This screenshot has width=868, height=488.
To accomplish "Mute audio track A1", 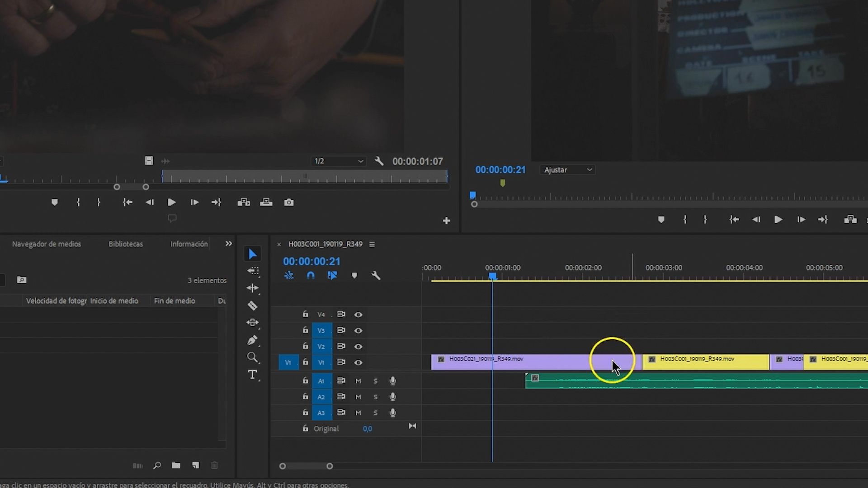I will coord(358,381).
